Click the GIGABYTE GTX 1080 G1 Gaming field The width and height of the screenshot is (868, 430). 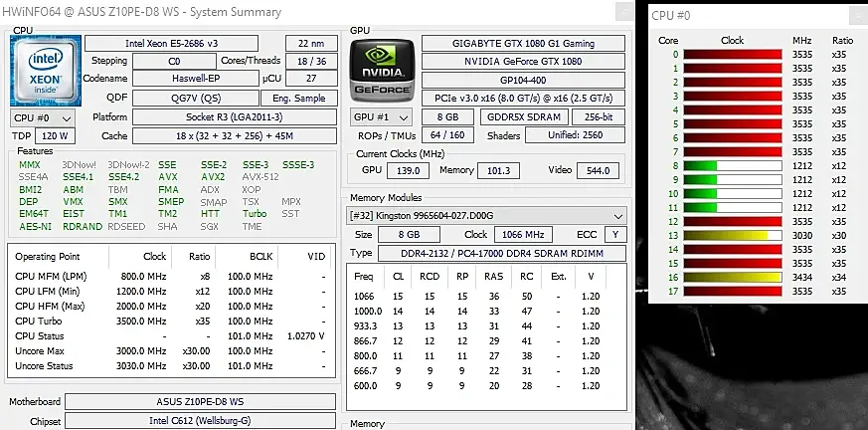coord(524,43)
